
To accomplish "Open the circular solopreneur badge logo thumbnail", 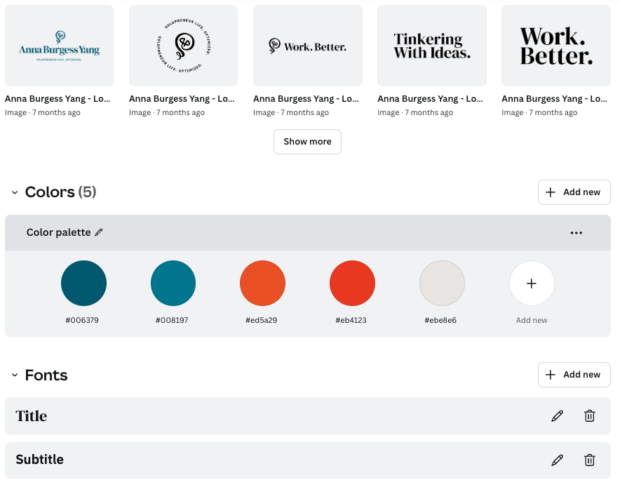I will coord(183,45).
